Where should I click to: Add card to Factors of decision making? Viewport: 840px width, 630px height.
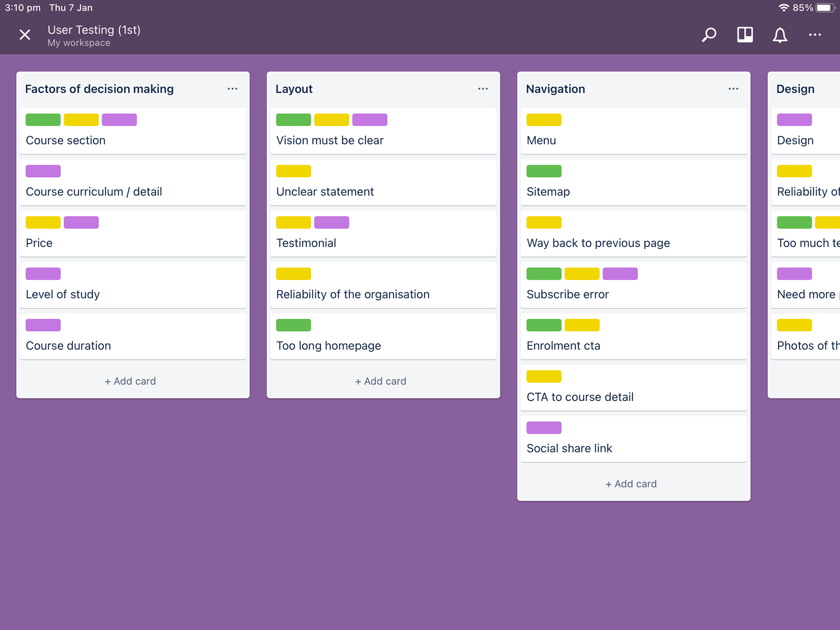(x=130, y=381)
